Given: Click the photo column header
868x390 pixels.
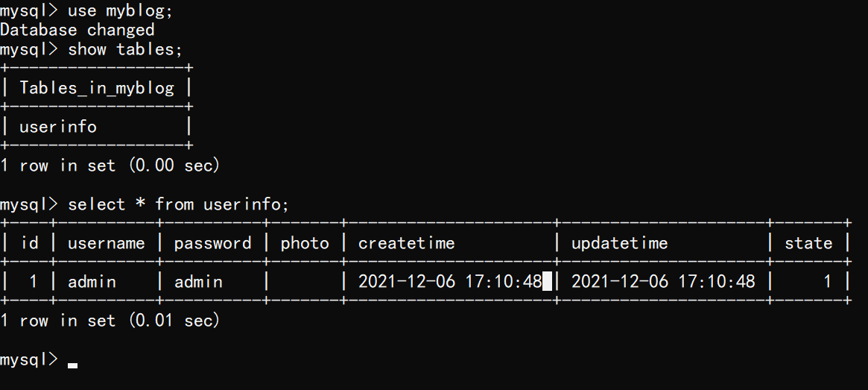Looking at the screenshot, I should click(305, 243).
